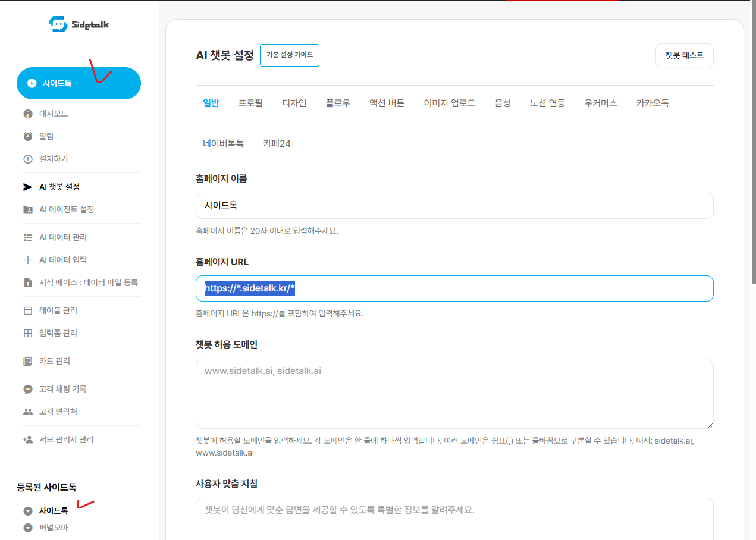Click the 서브 관리자 관리 add-user icon
The image size is (756, 540).
pyautogui.click(x=28, y=439)
